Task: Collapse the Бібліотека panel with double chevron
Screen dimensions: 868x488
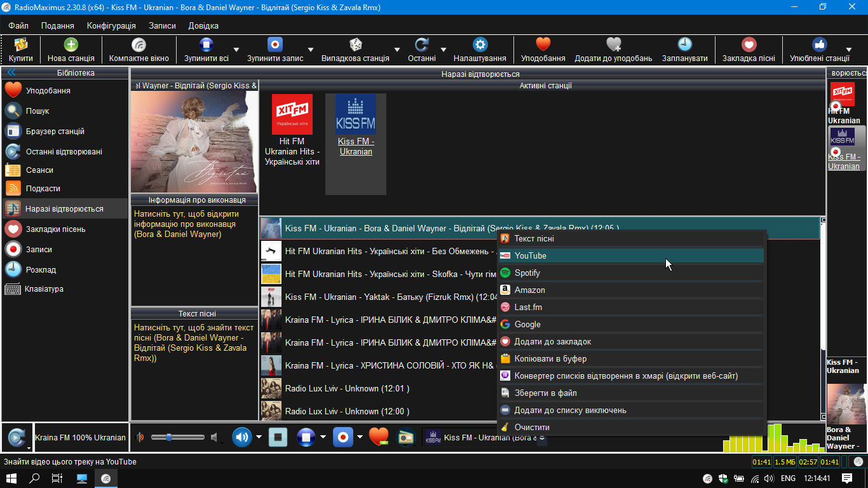Action: (x=11, y=72)
